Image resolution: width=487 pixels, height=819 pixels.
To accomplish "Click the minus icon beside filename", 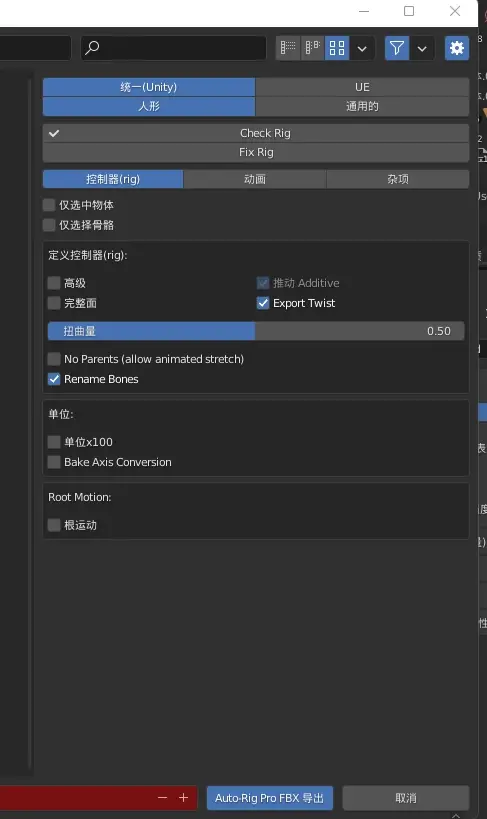I will (x=163, y=798).
